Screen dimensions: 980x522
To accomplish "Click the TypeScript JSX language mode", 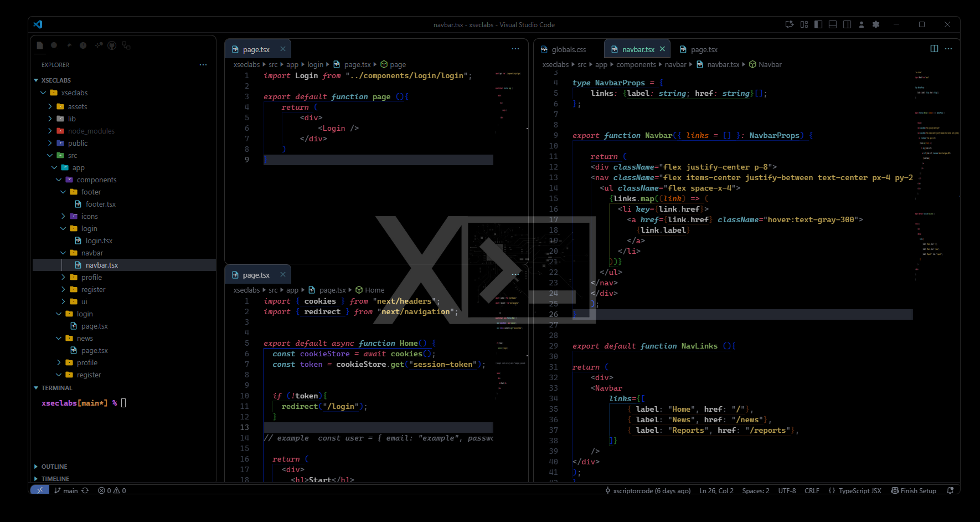I will [855, 490].
